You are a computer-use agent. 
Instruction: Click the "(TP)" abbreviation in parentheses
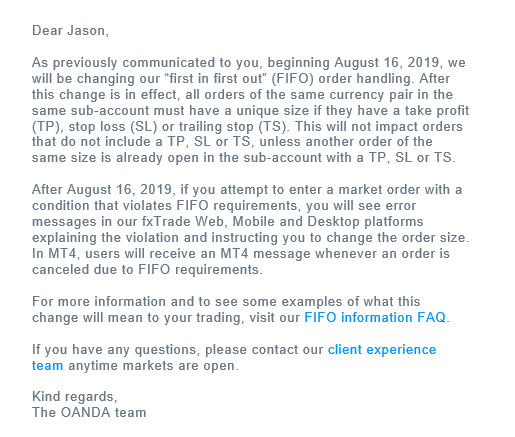pos(47,127)
